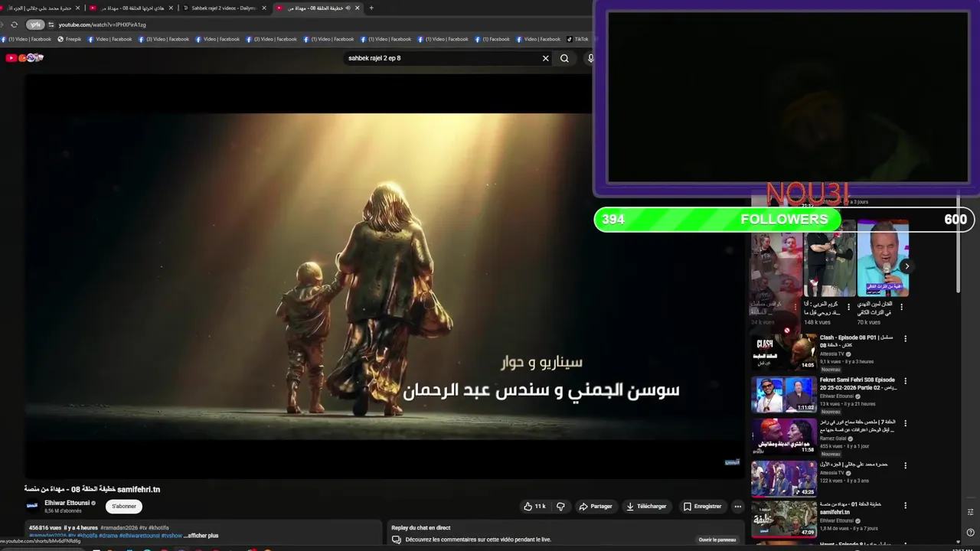Click the Ouvrir le panneau button
The image size is (980, 551).
tap(717, 540)
